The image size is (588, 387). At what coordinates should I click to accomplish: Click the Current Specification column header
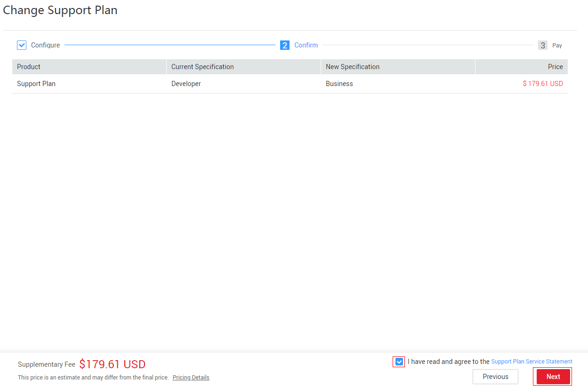[243, 67]
